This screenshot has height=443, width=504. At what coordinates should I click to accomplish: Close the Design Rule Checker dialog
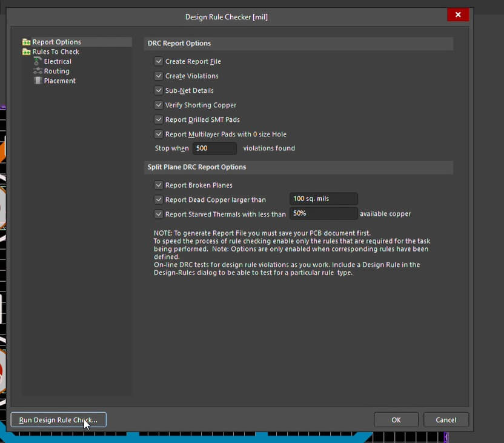click(x=458, y=15)
